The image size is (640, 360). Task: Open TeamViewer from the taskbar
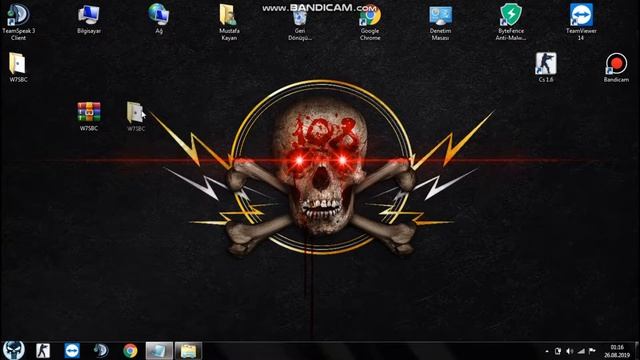[72, 351]
